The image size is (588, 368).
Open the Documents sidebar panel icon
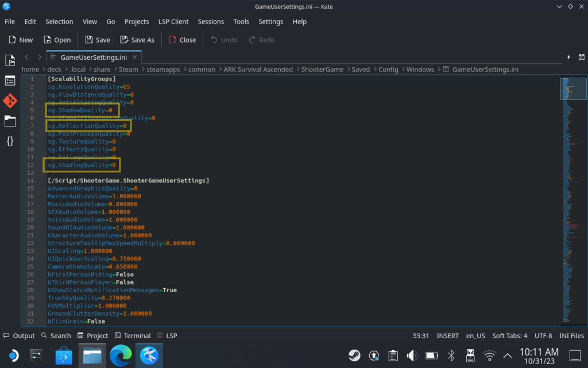(10, 60)
